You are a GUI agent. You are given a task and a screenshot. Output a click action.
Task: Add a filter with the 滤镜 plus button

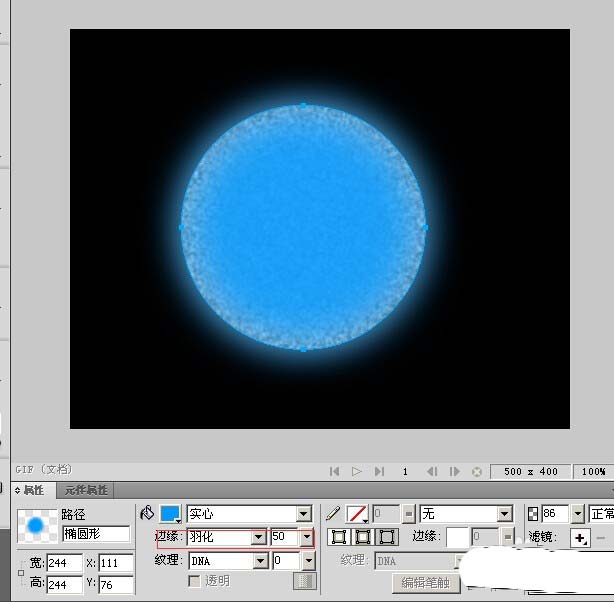580,538
